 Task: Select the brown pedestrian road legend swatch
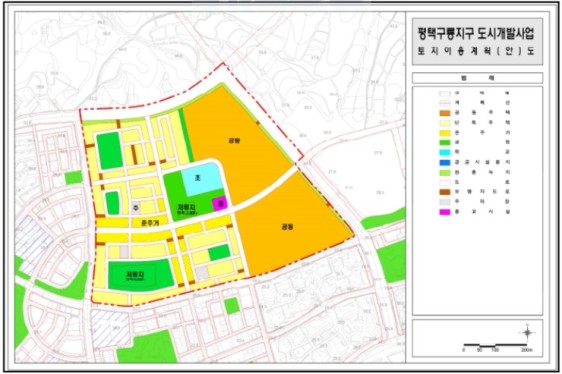(x=445, y=192)
